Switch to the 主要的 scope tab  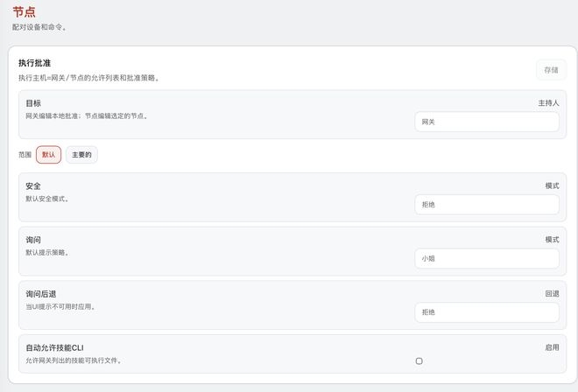(x=81, y=155)
